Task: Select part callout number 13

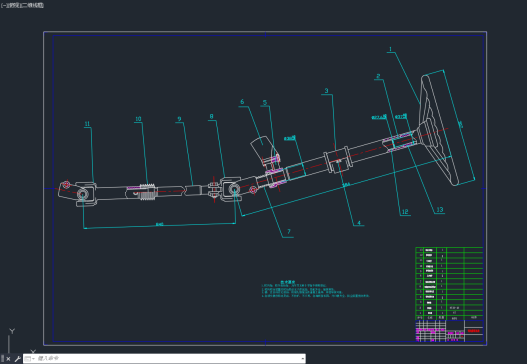Action: tap(440, 210)
